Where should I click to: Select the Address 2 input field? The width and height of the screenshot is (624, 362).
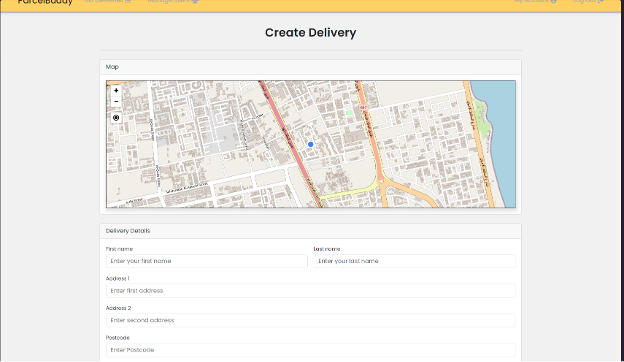[311, 320]
